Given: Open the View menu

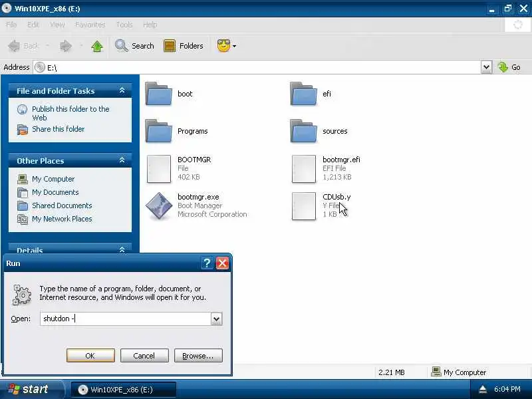Looking at the screenshot, I should [57, 25].
